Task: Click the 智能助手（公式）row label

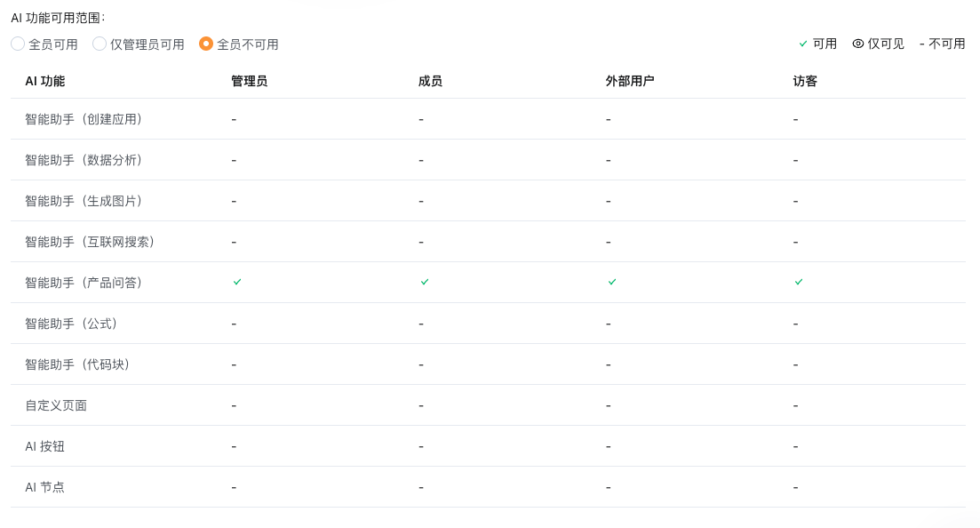Action: tap(71, 324)
